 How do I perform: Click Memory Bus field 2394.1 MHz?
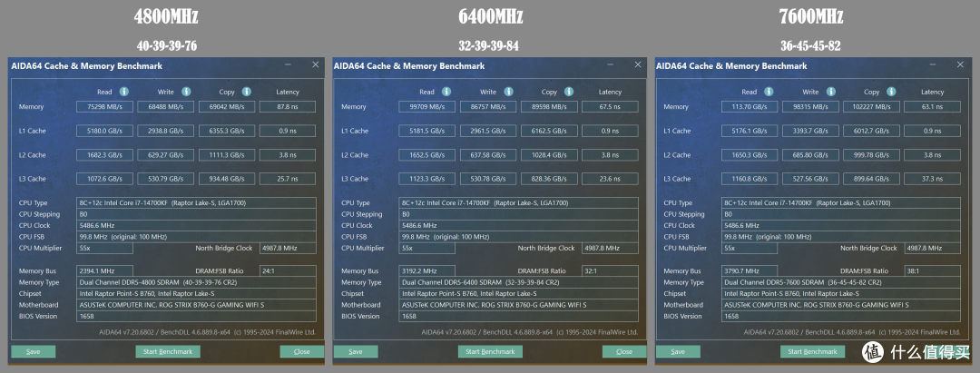pos(104,271)
